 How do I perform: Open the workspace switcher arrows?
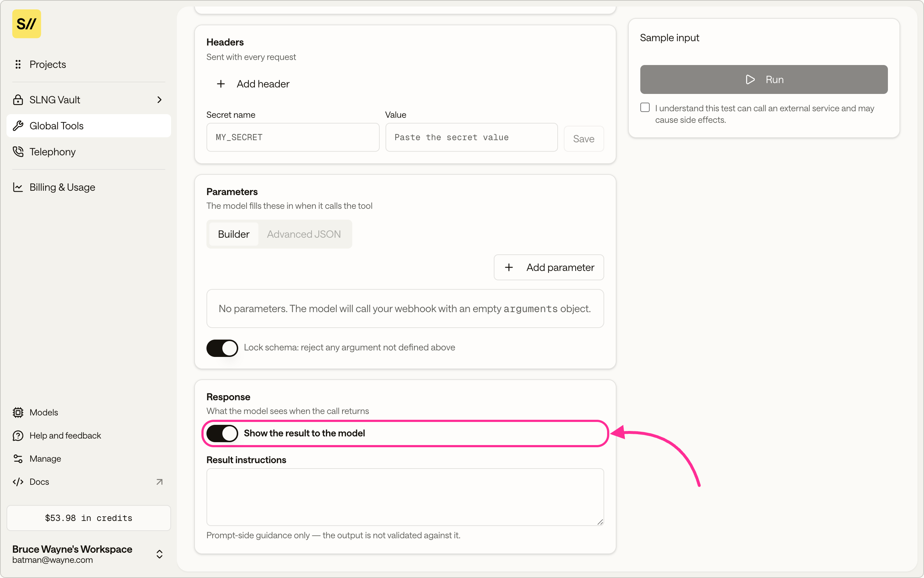pyautogui.click(x=160, y=554)
